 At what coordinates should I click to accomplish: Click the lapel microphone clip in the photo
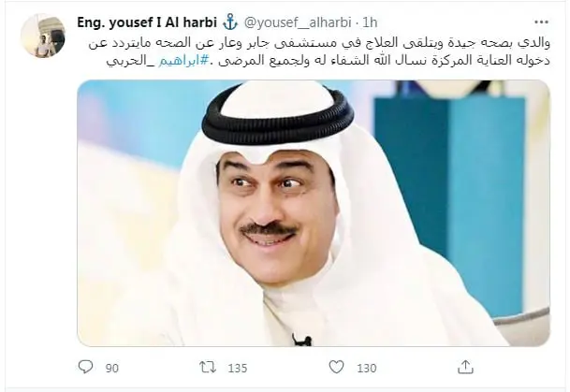pyautogui.click(x=302, y=340)
